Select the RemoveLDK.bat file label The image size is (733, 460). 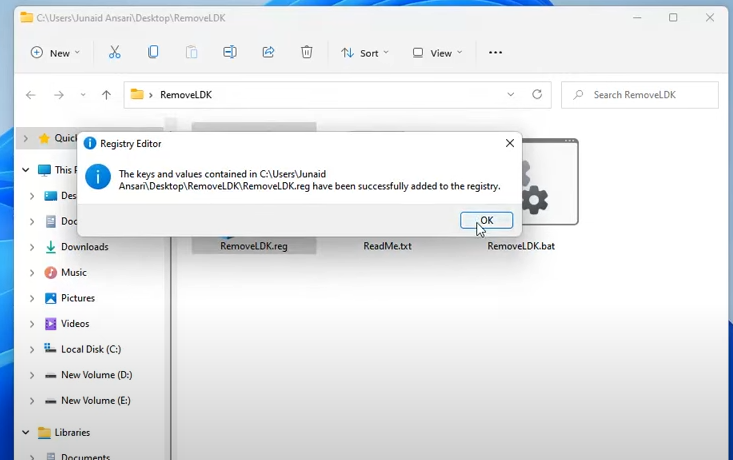[x=521, y=246]
